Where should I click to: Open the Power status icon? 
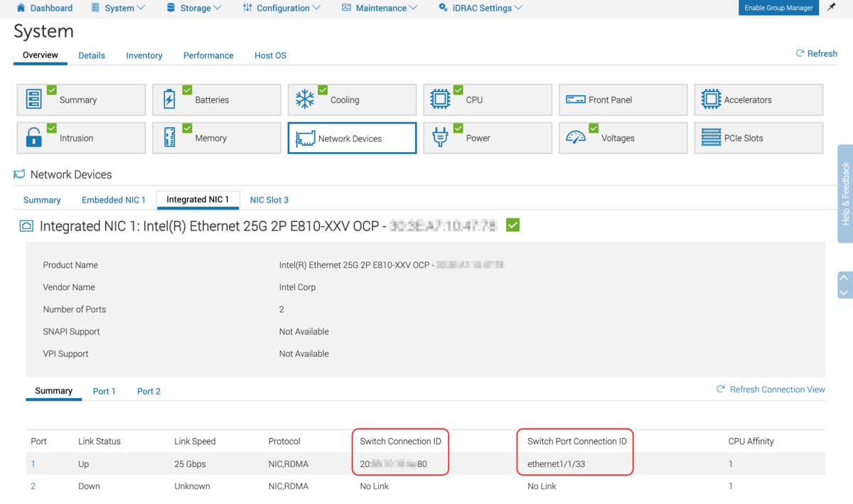click(x=441, y=137)
